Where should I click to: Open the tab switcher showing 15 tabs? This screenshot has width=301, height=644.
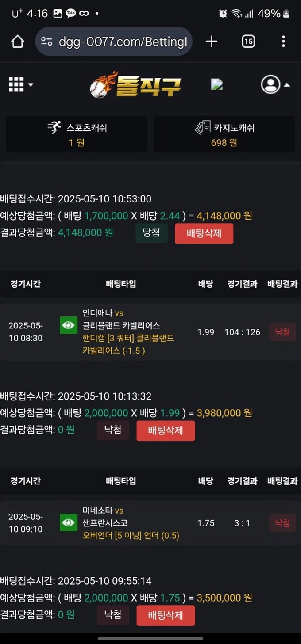pos(248,42)
